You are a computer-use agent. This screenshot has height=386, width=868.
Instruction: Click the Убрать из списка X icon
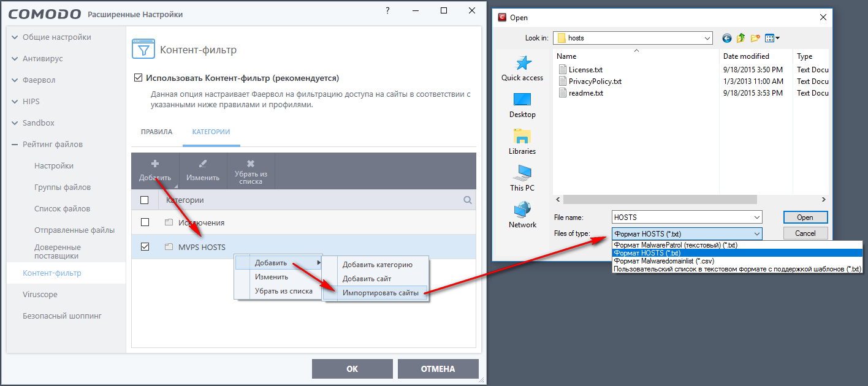[251, 164]
